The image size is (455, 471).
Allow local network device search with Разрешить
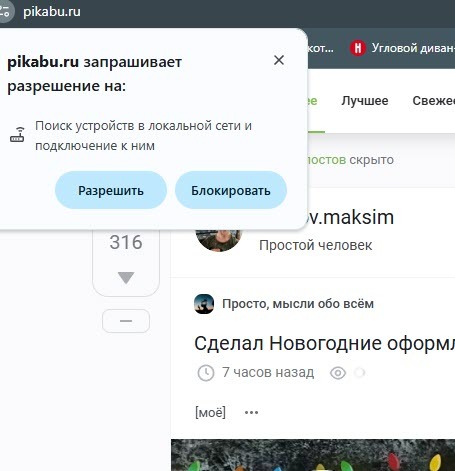click(111, 190)
